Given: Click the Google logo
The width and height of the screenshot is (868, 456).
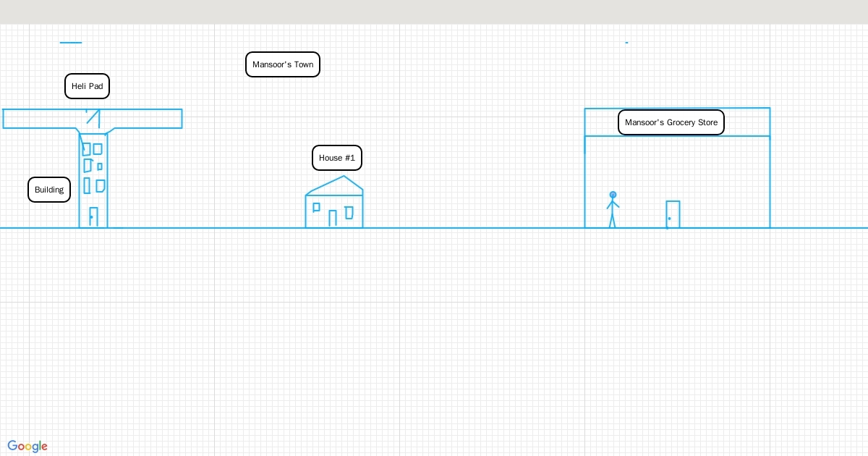Looking at the screenshot, I should coord(27,447).
